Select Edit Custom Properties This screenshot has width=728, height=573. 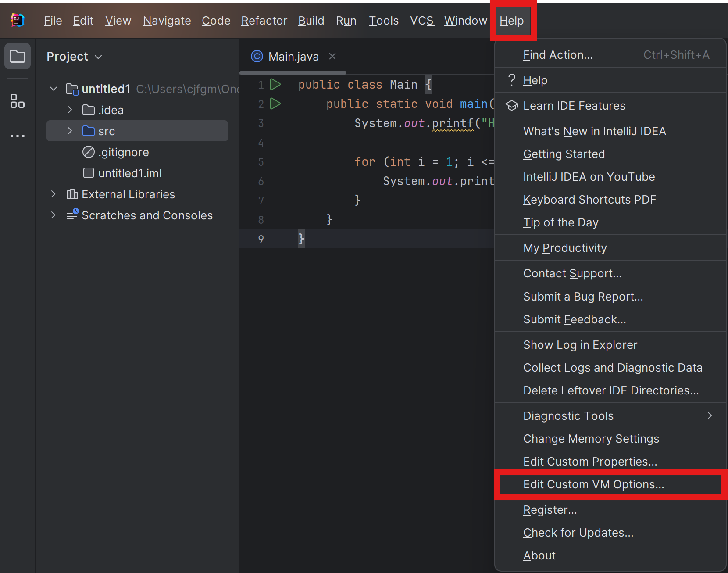(x=610, y=462)
